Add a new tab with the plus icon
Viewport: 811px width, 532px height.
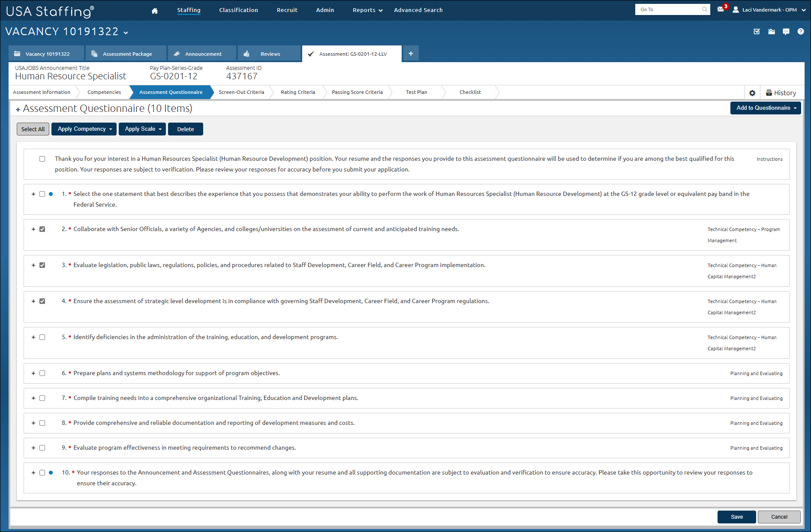(x=411, y=53)
